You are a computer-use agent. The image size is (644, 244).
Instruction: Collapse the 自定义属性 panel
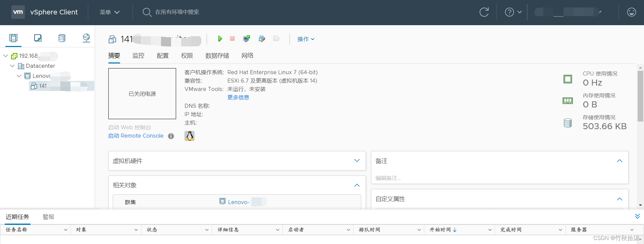620,199
